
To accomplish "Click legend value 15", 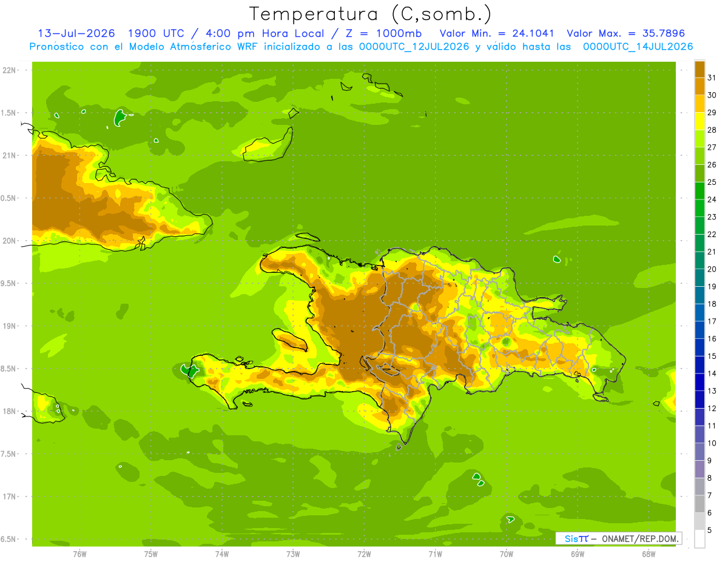I will (712, 356).
